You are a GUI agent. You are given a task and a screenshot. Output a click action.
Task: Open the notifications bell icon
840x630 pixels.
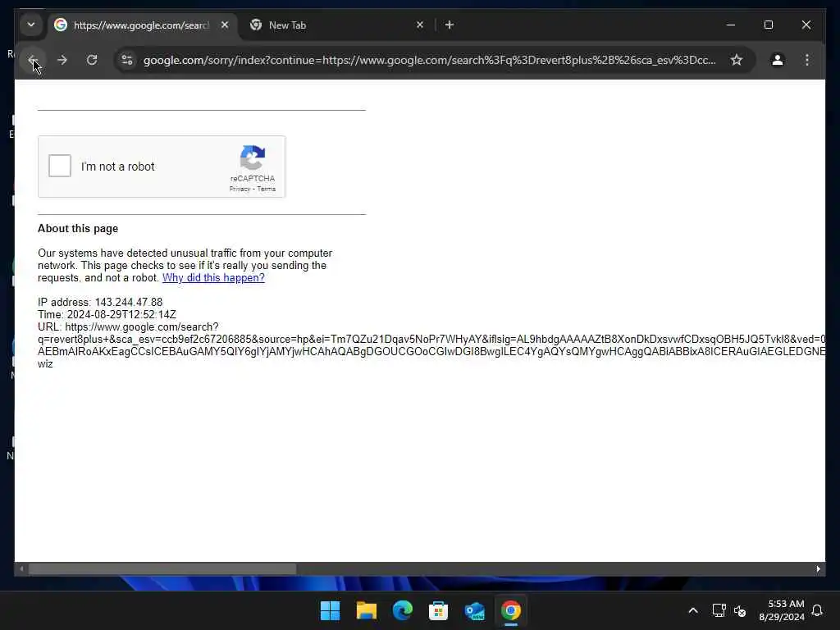tap(817, 610)
